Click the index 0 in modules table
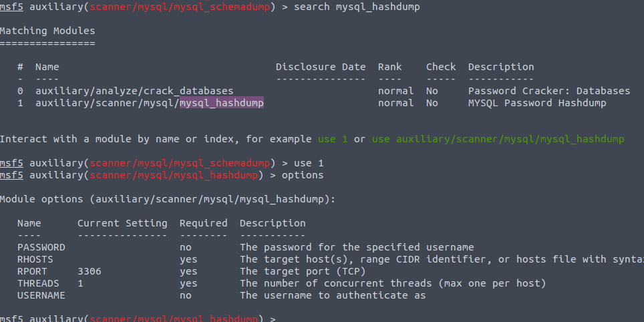644x322 pixels. click(x=20, y=91)
